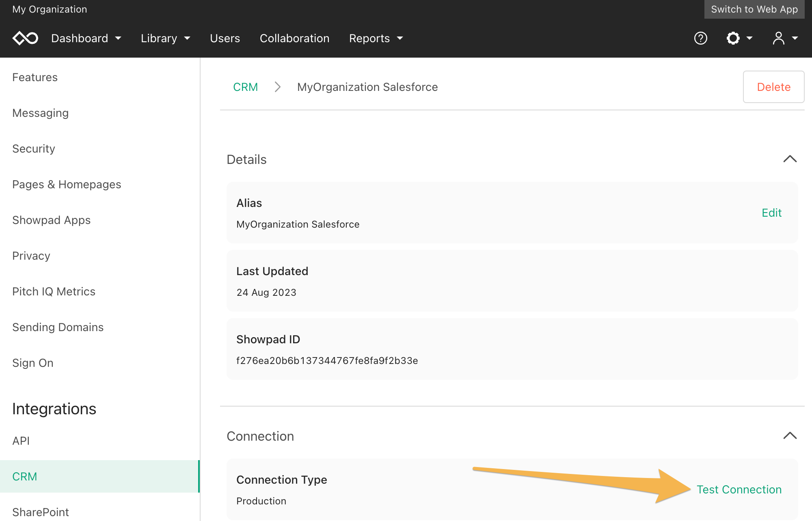Open Security settings in the sidebar
This screenshot has height=521, width=812.
[x=34, y=149]
